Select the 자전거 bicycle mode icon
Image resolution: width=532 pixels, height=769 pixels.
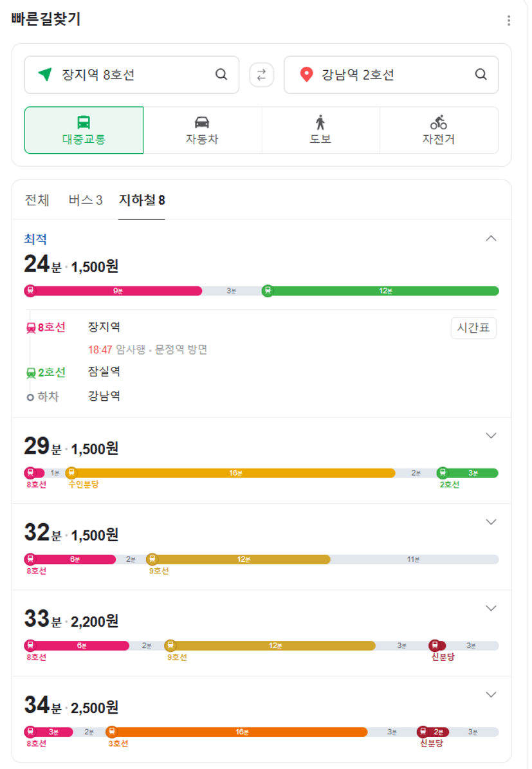point(438,122)
